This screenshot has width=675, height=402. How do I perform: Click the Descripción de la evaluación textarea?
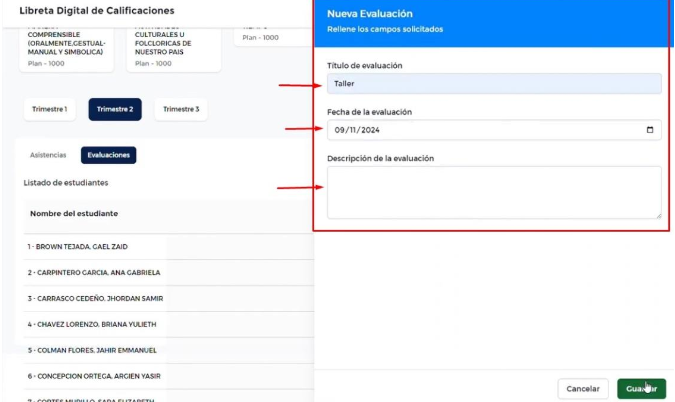494,192
